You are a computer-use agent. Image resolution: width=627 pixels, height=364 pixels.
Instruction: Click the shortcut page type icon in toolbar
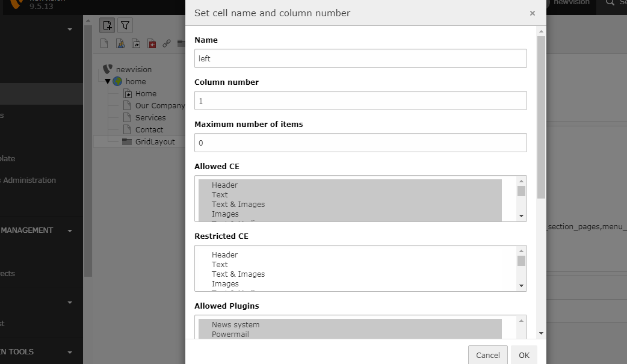point(136,43)
